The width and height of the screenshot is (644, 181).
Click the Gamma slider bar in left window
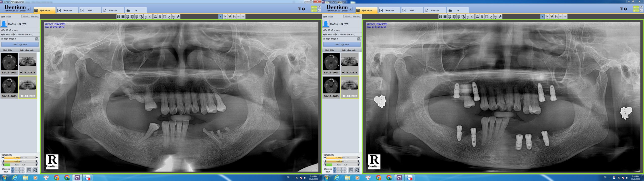click(x=20, y=165)
